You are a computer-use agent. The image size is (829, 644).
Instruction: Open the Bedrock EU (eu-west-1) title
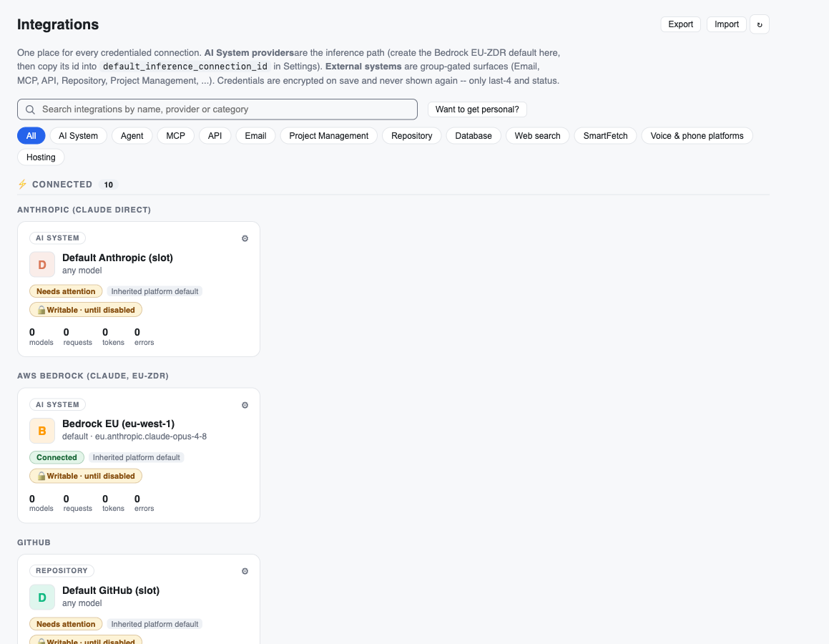pyautogui.click(x=119, y=424)
